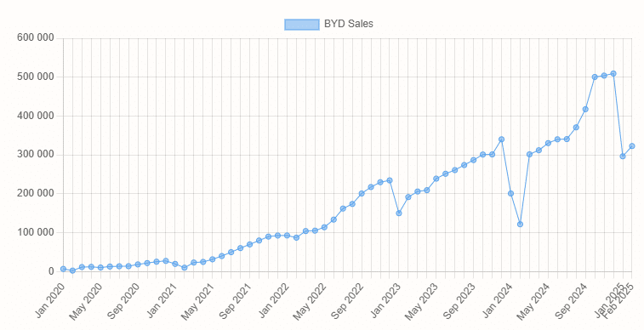This screenshot has height=330, width=644.
Task: Click the highest data point near 510 000
Action: pyautogui.click(x=613, y=73)
